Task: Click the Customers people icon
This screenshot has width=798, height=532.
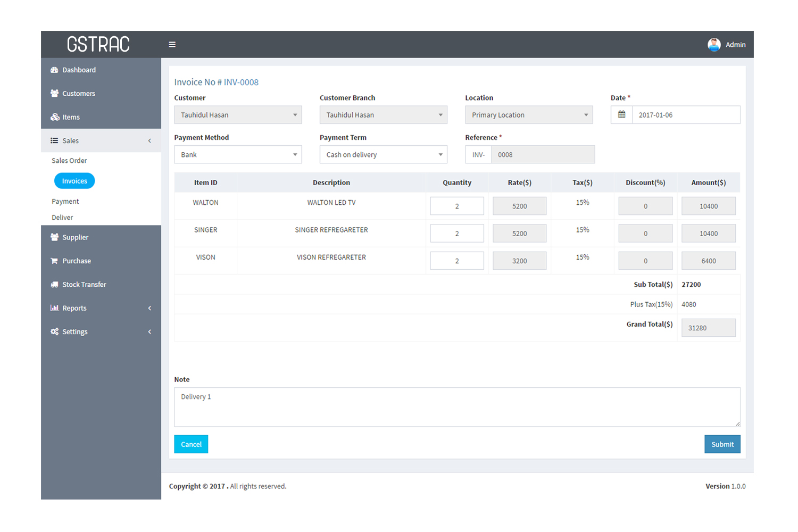Action: 54,93
